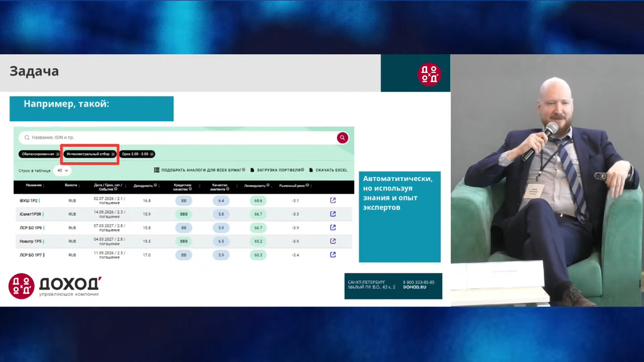Click the red search magnifier button
The image size is (644, 362).
click(x=342, y=137)
